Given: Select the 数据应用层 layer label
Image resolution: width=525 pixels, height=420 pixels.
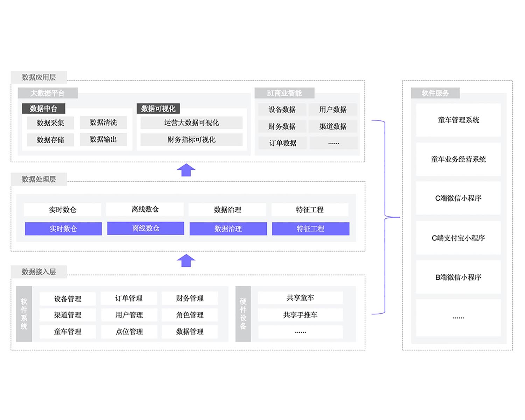Looking at the screenshot, I should 39,77.
